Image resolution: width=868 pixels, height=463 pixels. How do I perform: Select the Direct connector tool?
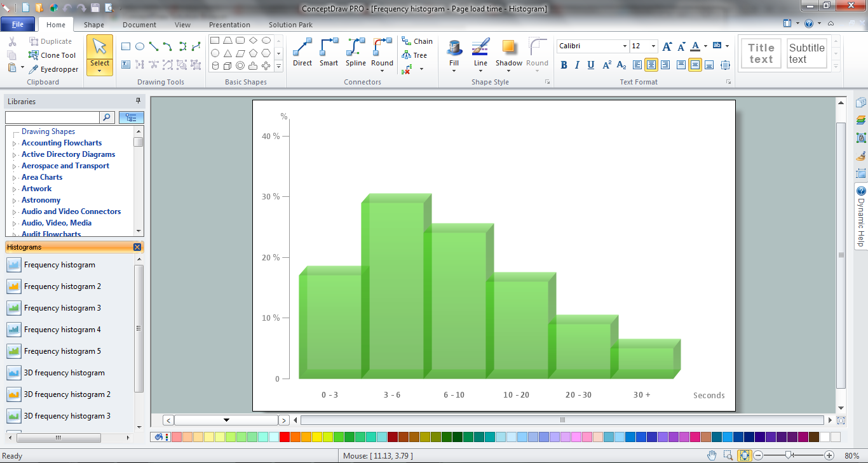click(x=302, y=52)
